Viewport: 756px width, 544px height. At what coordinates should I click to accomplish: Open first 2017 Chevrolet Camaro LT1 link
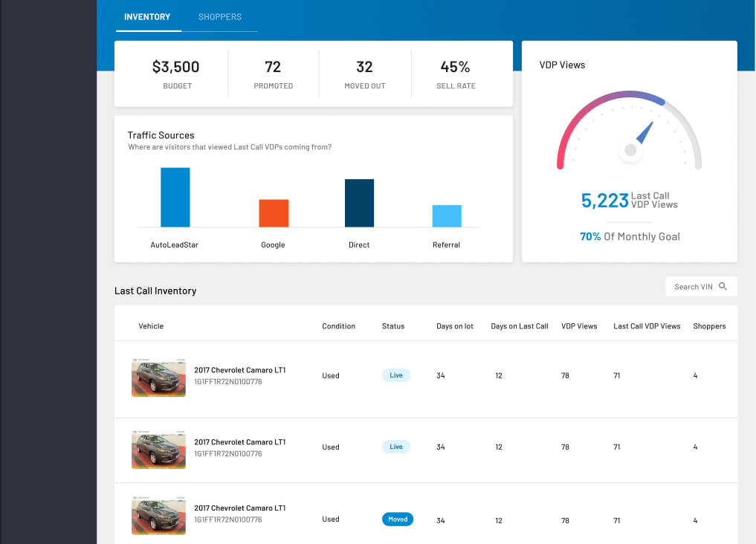pos(239,370)
